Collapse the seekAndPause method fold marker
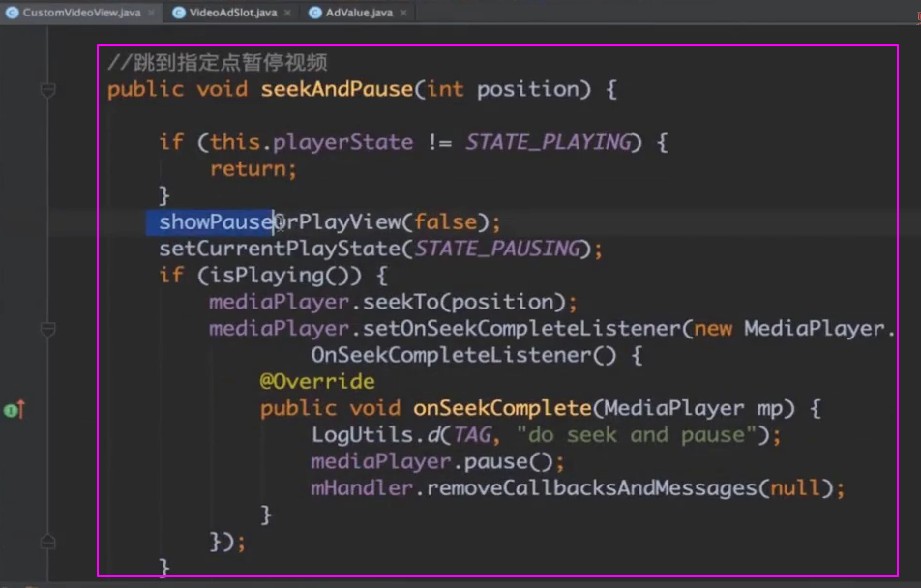This screenshot has width=921, height=588. (47, 90)
